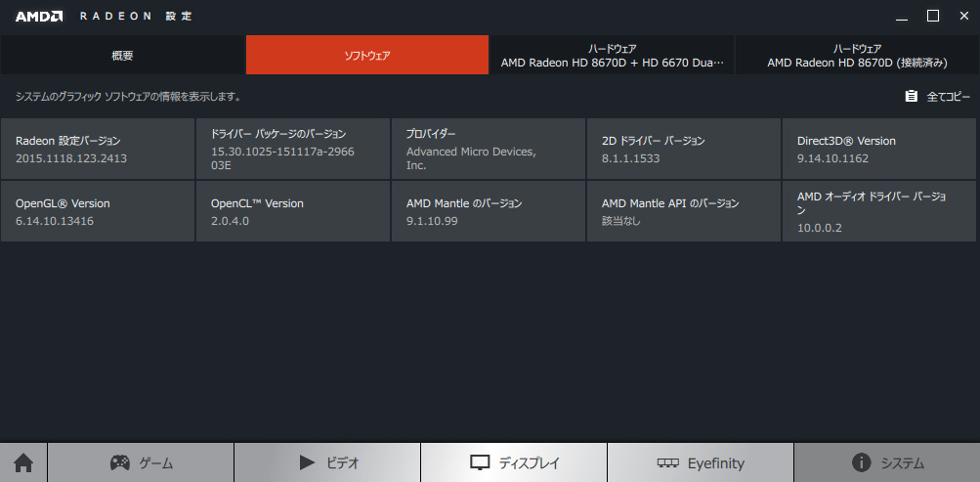Open the ビデオ play-icon section
980x482 pixels.
tap(327, 463)
